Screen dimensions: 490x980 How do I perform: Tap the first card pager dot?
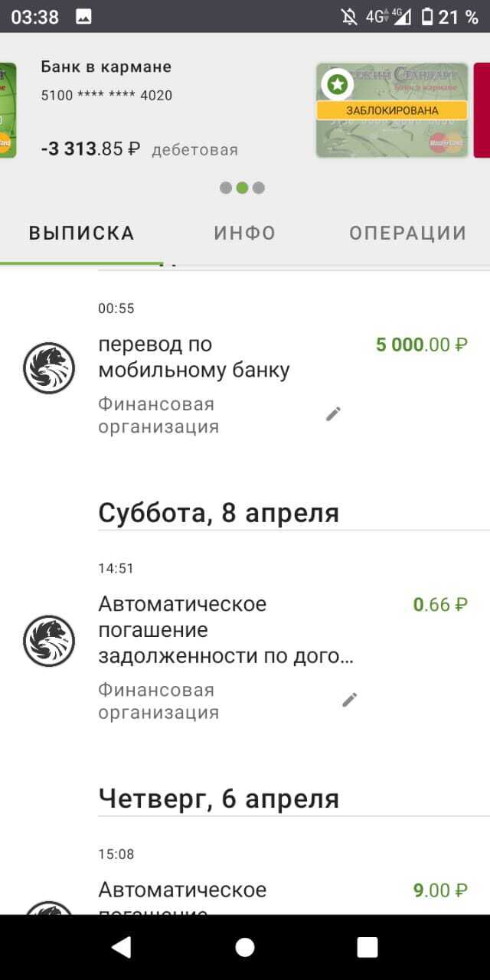coord(226,188)
